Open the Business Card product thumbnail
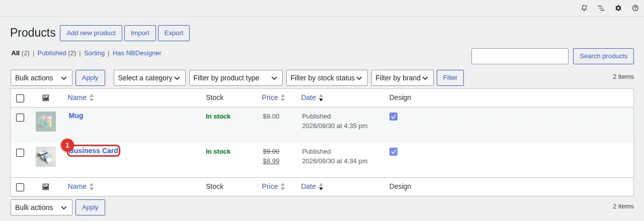Viewport: 644px width, 221px height. pyautogui.click(x=46, y=157)
